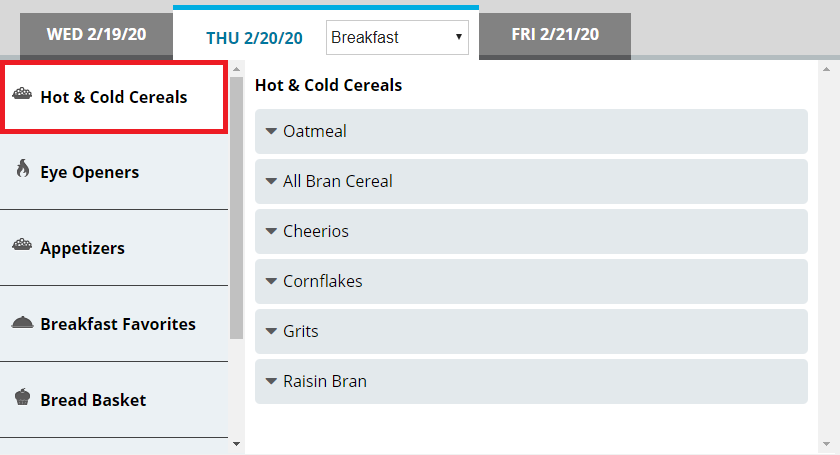Click the sidebar scroll down arrow
The image size is (840, 455).
click(x=236, y=442)
